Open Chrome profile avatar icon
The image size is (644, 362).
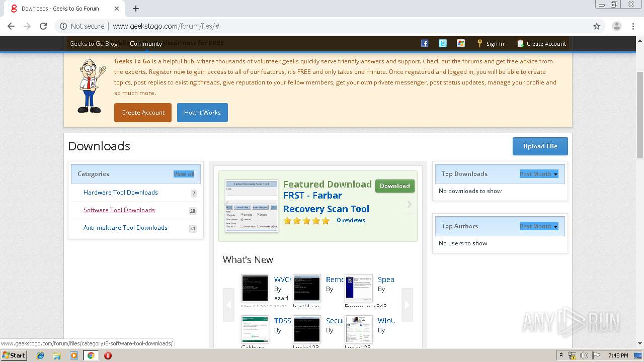[616, 26]
